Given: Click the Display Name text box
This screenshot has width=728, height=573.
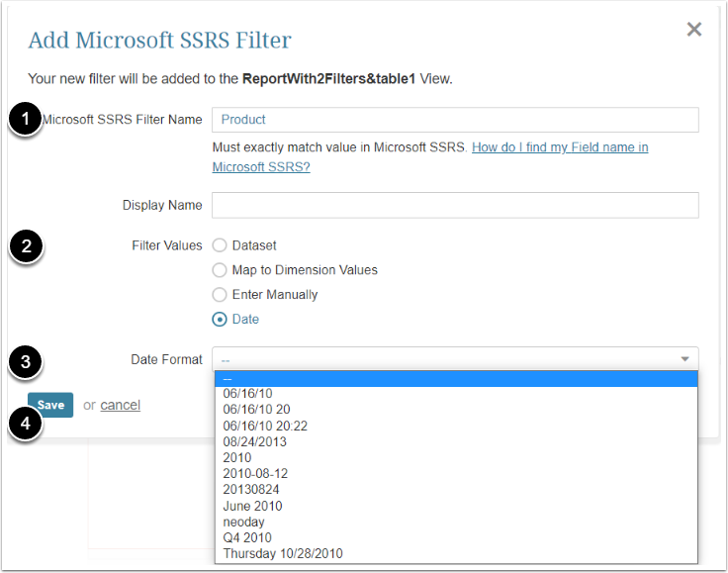Looking at the screenshot, I should point(455,205).
